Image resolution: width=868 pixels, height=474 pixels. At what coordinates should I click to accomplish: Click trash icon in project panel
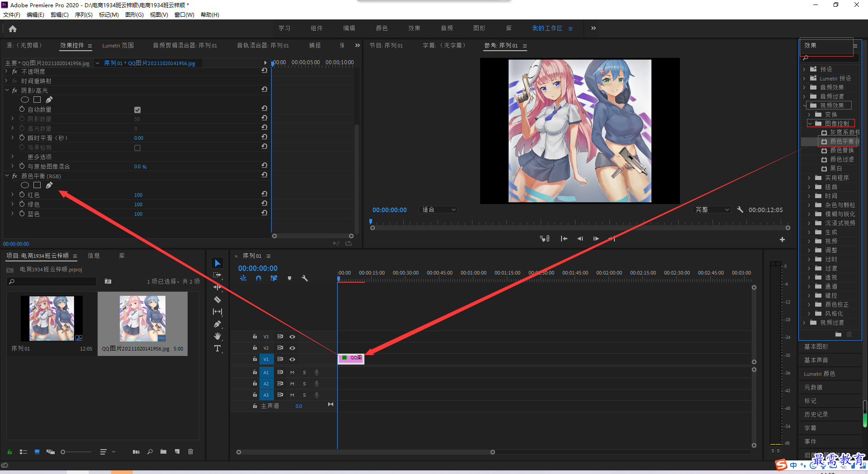[x=191, y=451]
